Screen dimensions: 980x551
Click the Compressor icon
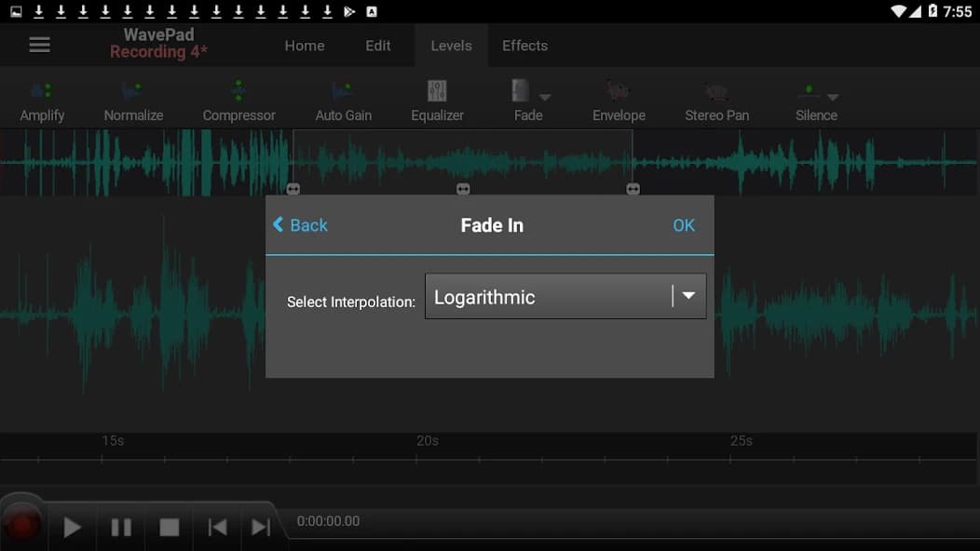(x=238, y=98)
